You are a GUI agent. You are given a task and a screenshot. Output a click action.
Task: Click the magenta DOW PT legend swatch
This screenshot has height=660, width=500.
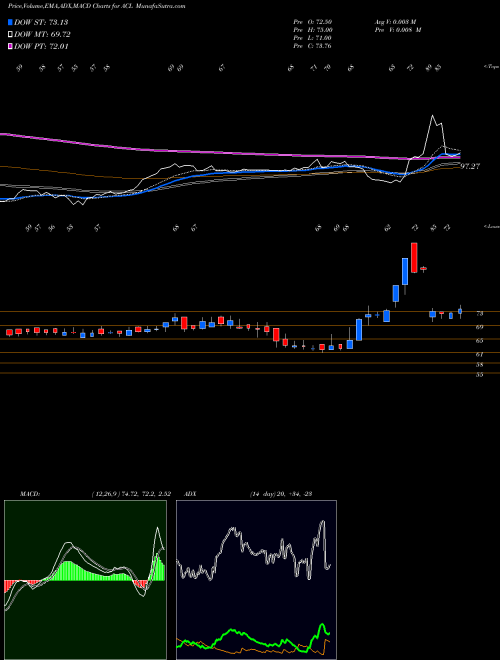pos(11,47)
